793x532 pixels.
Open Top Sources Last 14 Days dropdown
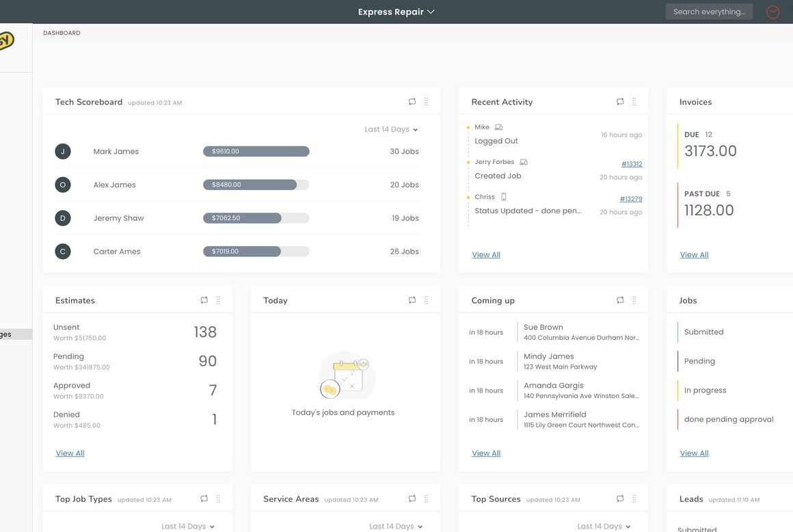tap(604, 527)
